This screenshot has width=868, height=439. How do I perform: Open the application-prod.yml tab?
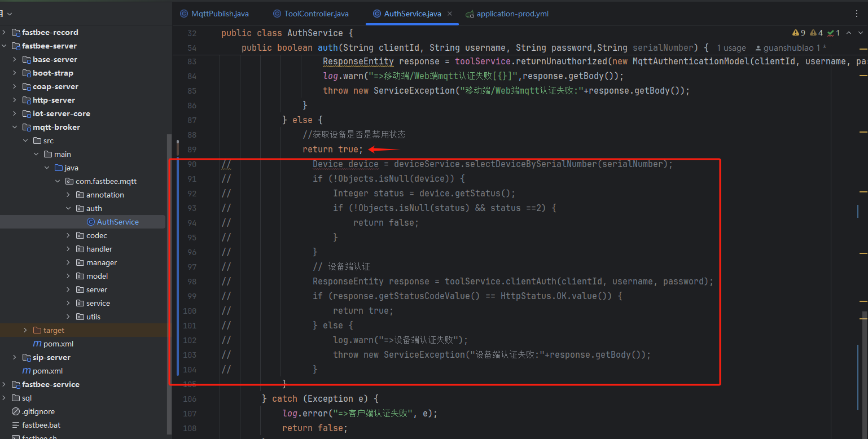coord(507,14)
